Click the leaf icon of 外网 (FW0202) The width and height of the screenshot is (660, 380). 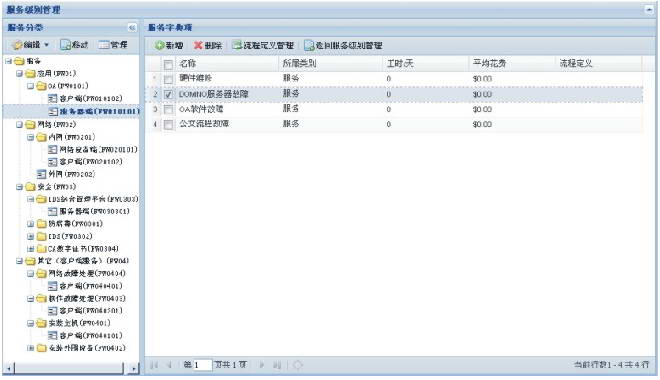(41, 174)
